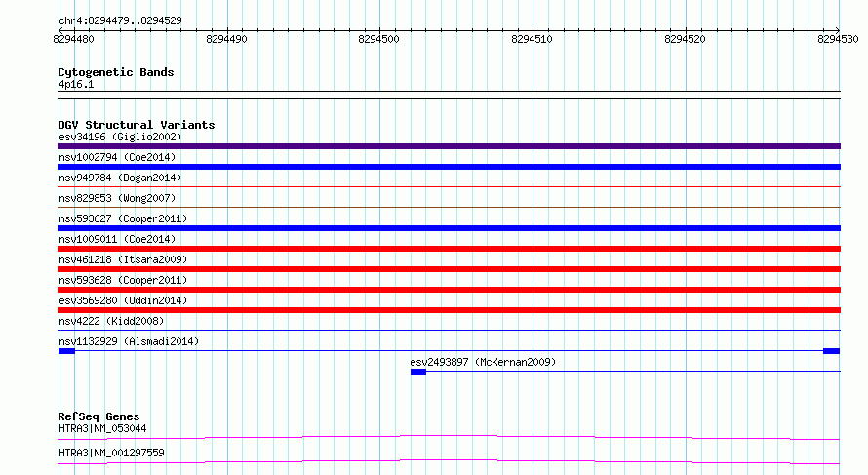Click the Cytogenetic Bands track title
868x475 pixels.
pyautogui.click(x=116, y=72)
